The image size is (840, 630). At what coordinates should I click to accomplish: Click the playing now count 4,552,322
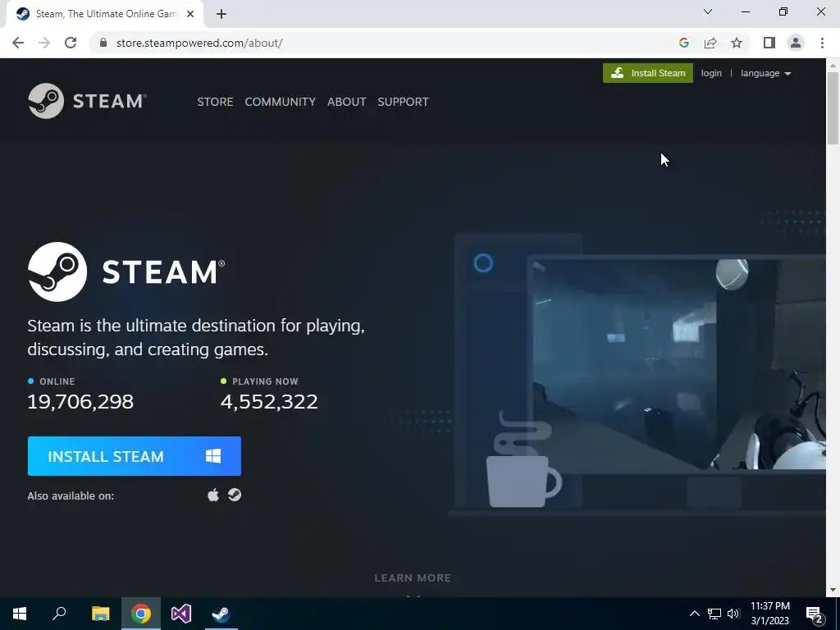(x=269, y=402)
